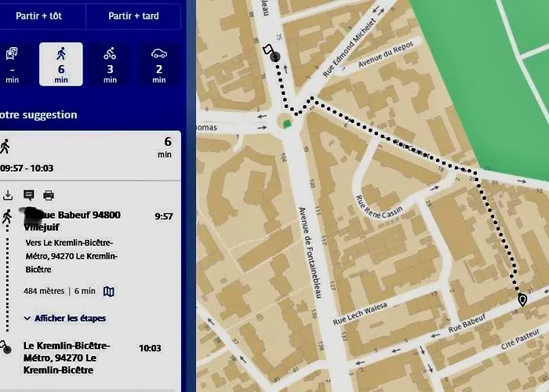
Task: Click the Rue Babeuf 94800 Villejuif departure address
Action: coord(72,221)
